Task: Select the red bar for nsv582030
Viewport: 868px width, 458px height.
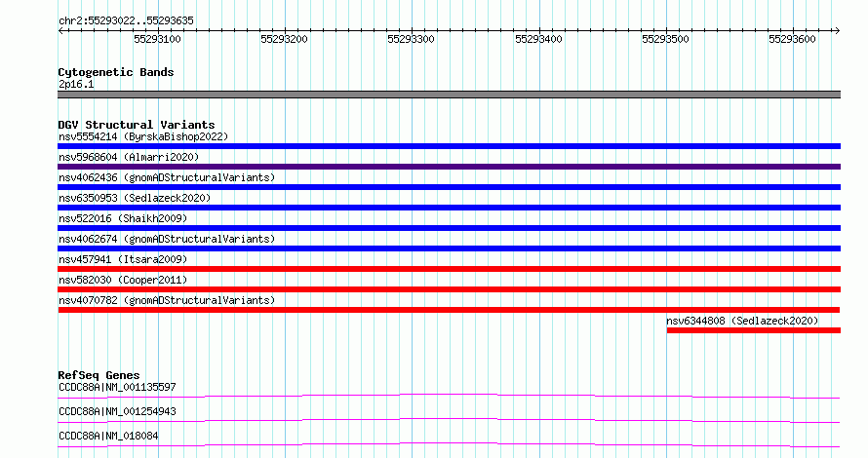Action: tap(449, 289)
